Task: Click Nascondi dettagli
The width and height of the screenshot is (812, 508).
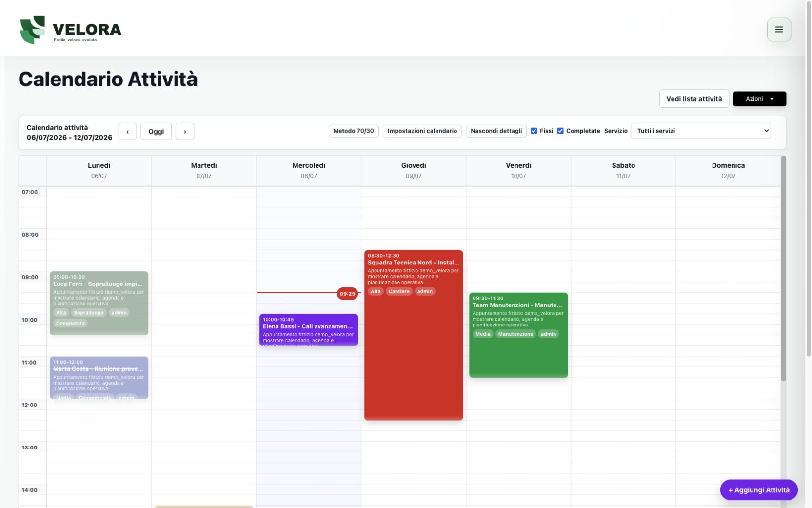Action: 496,131
